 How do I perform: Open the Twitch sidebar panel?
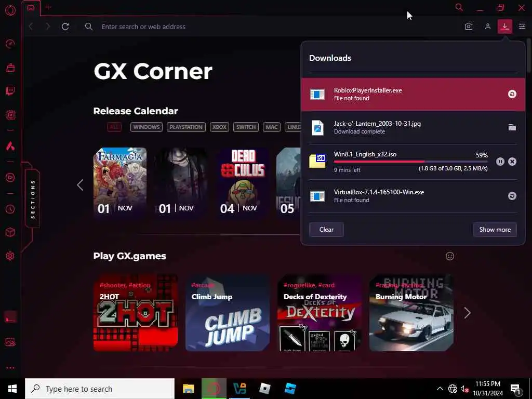click(x=10, y=91)
